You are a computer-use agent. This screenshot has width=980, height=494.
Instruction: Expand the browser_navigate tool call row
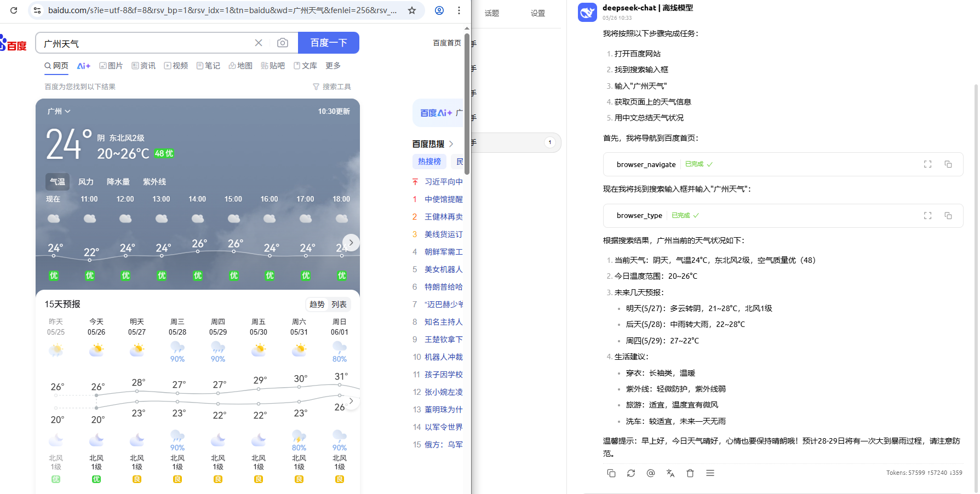click(x=783, y=164)
